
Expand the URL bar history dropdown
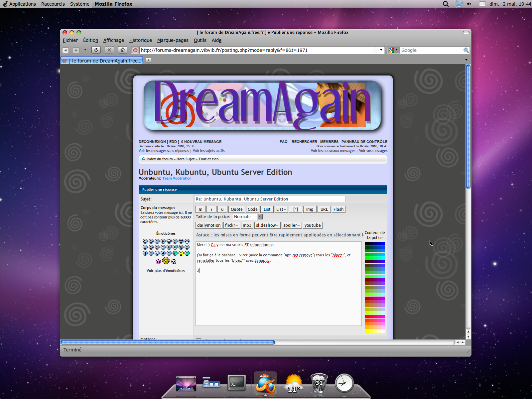tap(381, 50)
